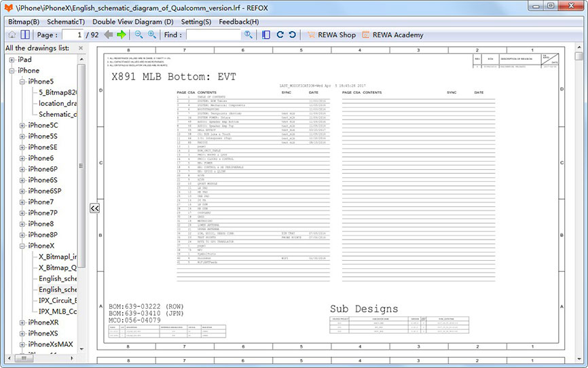
Task: Click the Find text field
Action: (x=213, y=35)
